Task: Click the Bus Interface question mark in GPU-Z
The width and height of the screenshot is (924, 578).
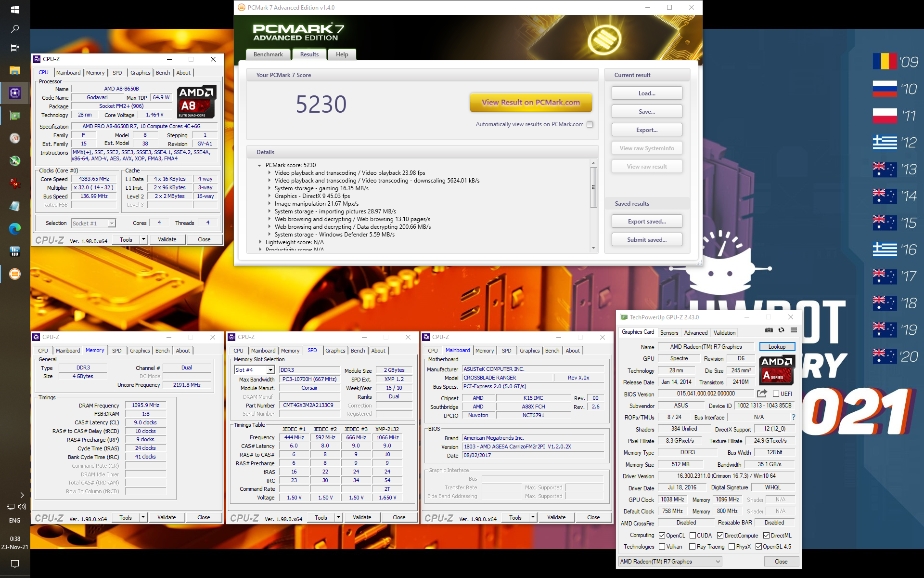Action: click(x=794, y=417)
